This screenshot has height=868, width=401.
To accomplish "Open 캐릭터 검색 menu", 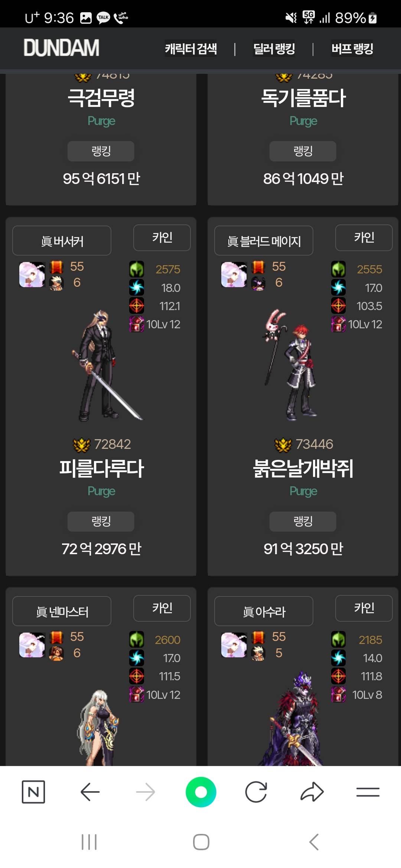I will pyautogui.click(x=191, y=49).
